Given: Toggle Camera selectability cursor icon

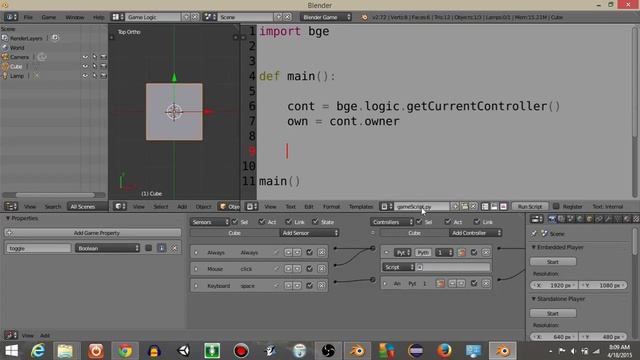Looking at the screenshot, I should coord(94,57).
